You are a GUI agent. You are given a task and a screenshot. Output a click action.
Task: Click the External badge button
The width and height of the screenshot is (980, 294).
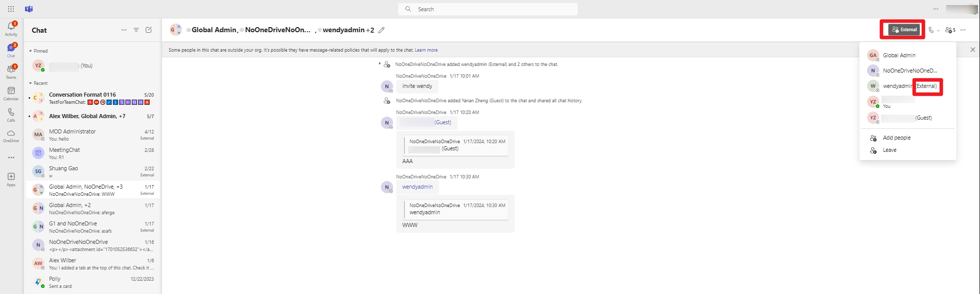(904, 30)
